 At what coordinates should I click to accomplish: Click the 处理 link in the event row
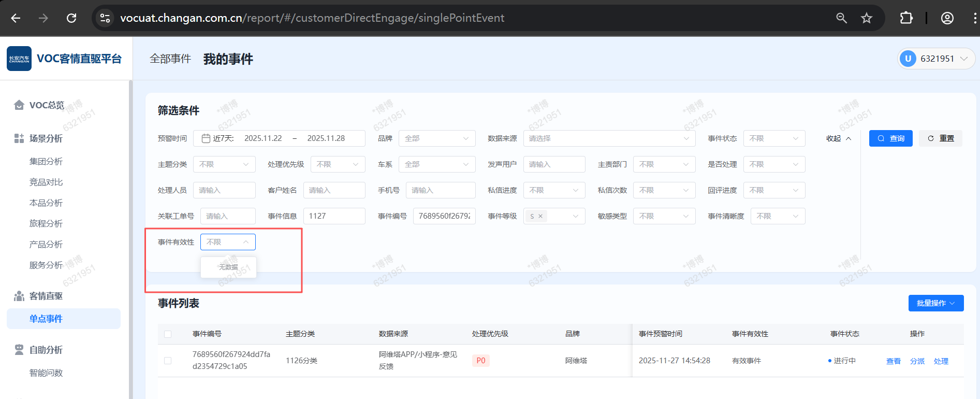tap(941, 361)
